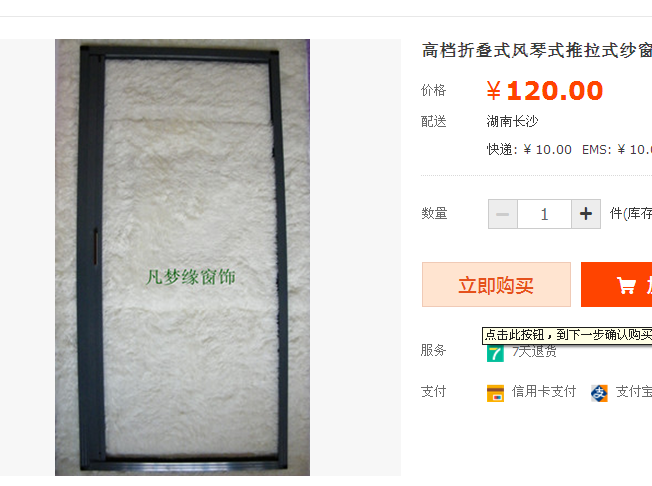Click the 7天退货 service text
Image resolution: width=652 pixels, height=486 pixels.
tap(534, 351)
